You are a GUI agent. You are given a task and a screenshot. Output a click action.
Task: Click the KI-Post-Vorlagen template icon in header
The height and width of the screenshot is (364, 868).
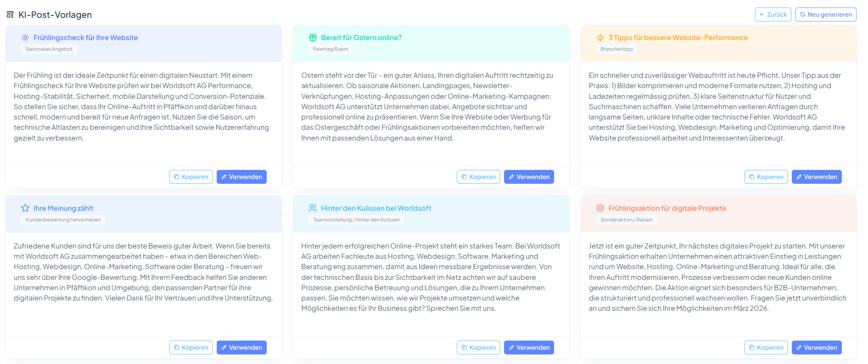(x=10, y=15)
